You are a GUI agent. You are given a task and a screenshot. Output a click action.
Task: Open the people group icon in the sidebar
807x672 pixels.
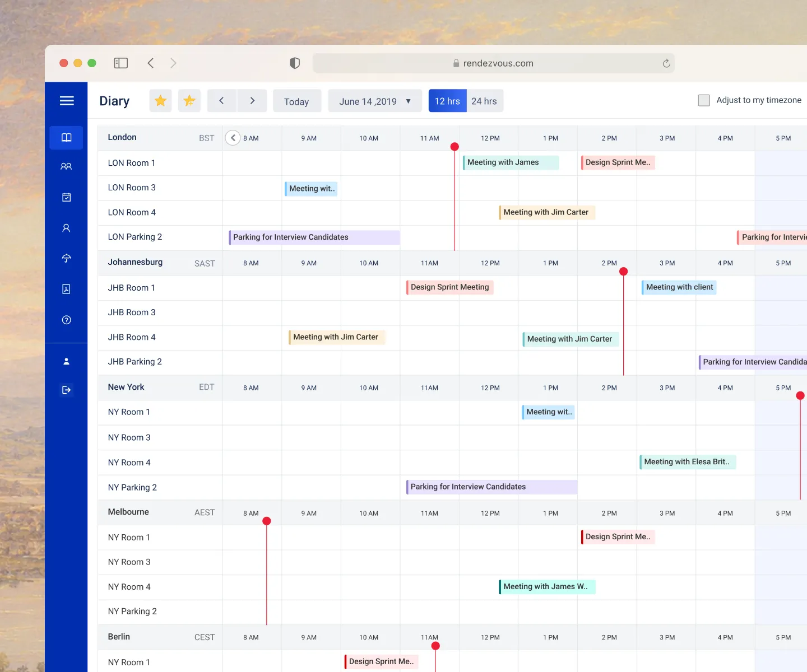pos(66,166)
